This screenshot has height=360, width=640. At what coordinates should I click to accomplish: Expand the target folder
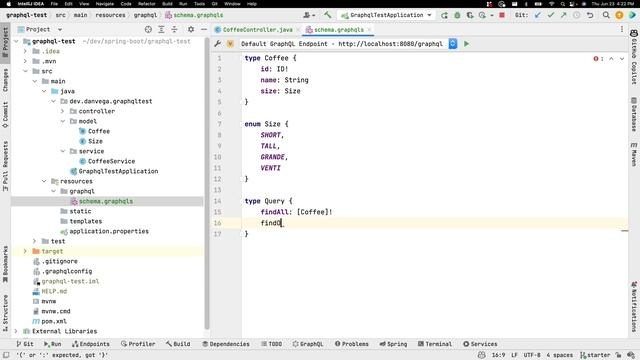(x=25, y=251)
